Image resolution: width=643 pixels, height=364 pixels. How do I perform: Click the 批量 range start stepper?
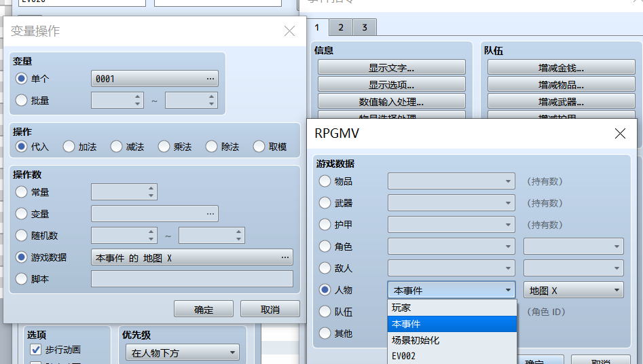click(x=117, y=100)
